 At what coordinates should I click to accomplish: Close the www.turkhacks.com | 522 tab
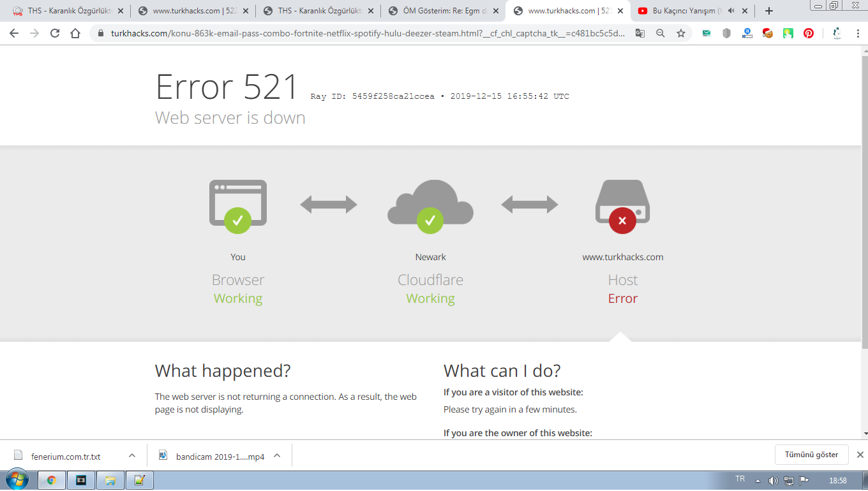[246, 11]
